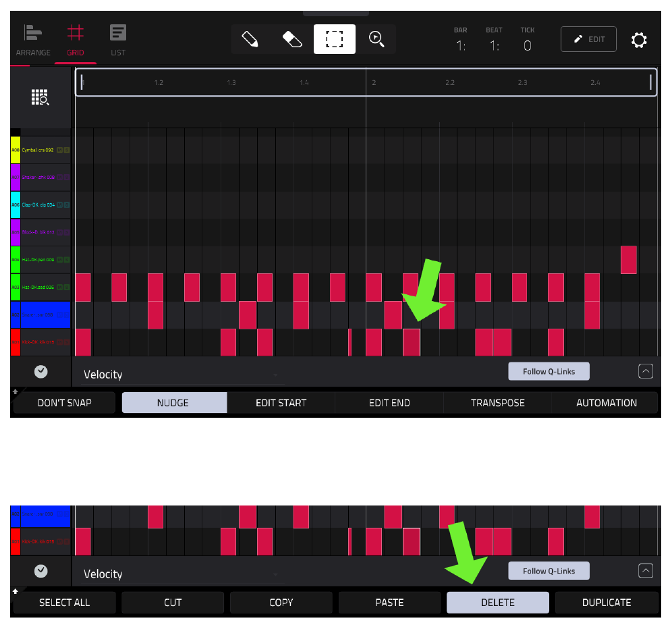Select the Pencil draw tool

(250, 39)
